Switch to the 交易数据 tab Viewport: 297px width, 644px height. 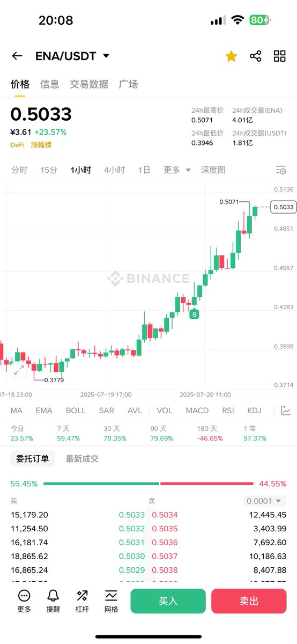[x=89, y=84]
